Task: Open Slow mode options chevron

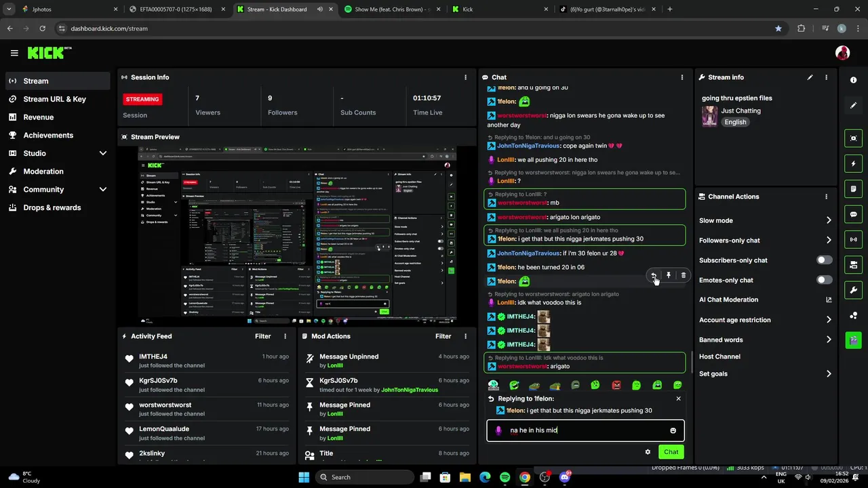Action: (x=829, y=220)
